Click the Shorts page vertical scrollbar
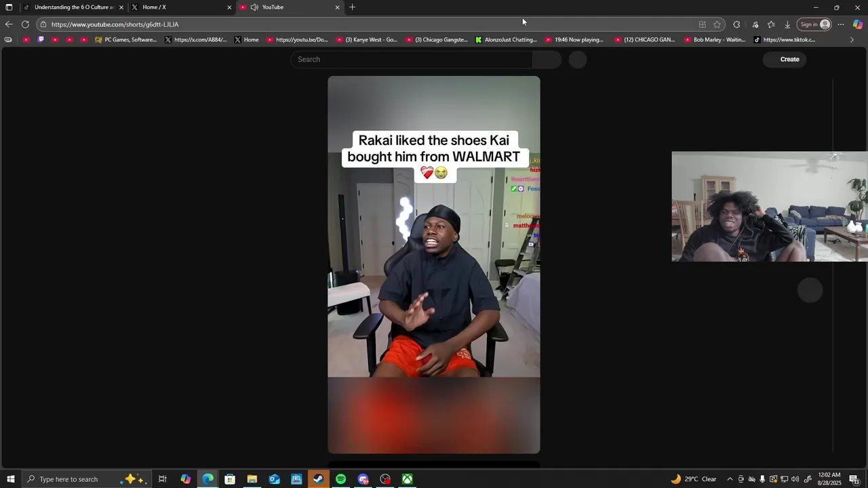Screen dimensions: 868x488 point(833,264)
